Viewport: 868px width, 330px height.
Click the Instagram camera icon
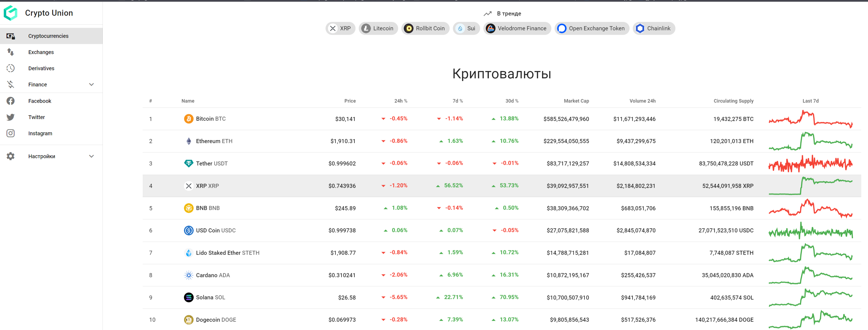click(x=11, y=133)
